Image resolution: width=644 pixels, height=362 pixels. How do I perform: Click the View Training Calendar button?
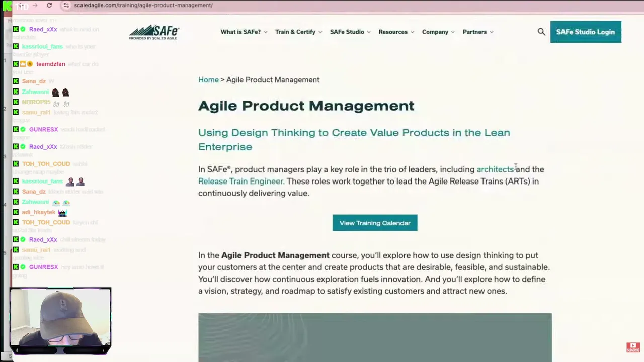(x=375, y=223)
